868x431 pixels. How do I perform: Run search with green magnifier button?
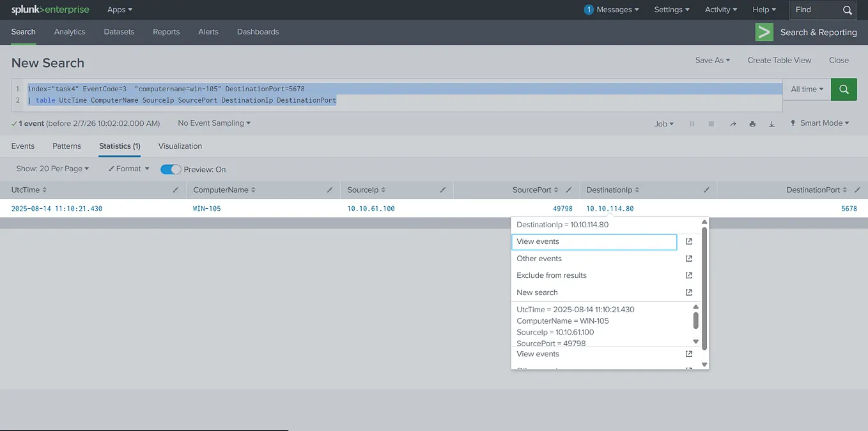(x=844, y=89)
